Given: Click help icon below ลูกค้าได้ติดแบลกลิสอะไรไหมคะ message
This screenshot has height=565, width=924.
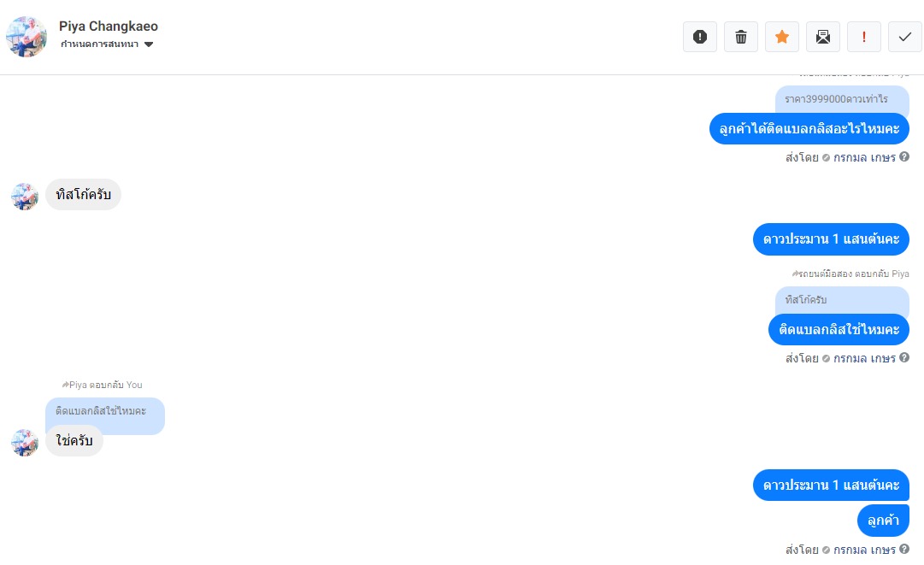Looking at the screenshot, I should tap(904, 157).
